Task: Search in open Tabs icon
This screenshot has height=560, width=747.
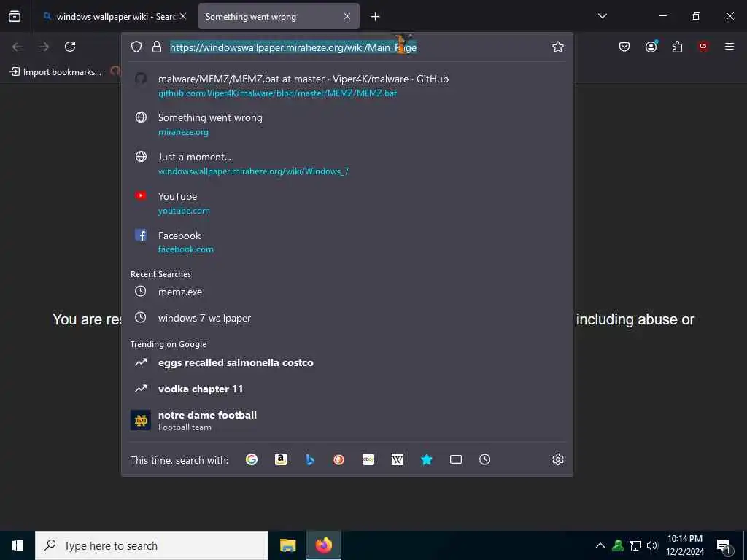Action: (x=456, y=459)
